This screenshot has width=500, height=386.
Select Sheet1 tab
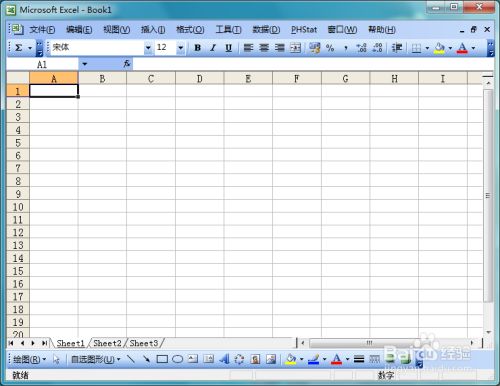70,343
